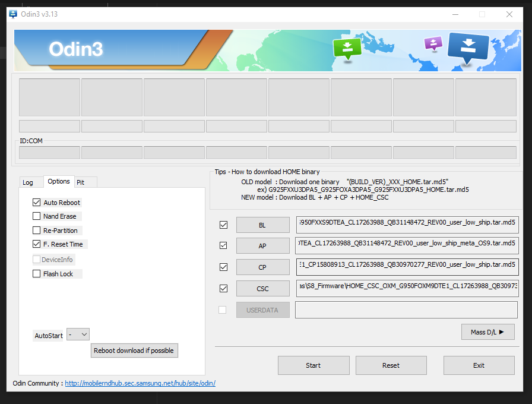The image size is (532, 404).
Task: Click the USERDATA button
Action: coord(263,310)
